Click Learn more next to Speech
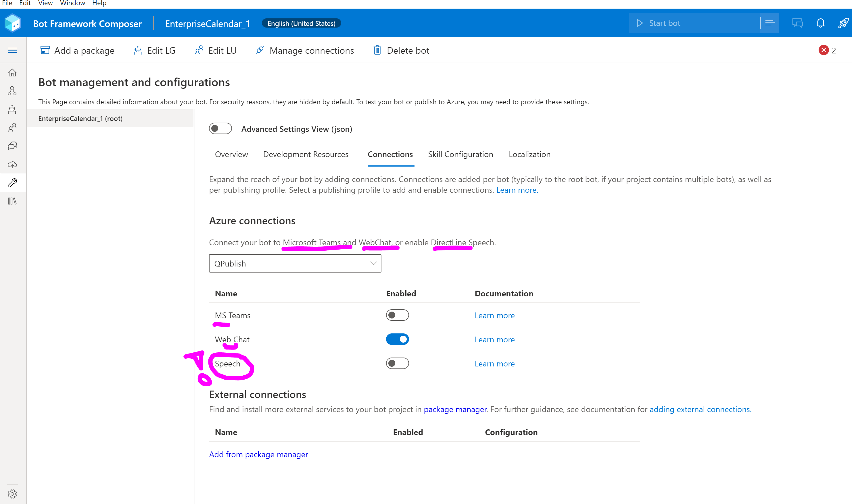 (494, 363)
